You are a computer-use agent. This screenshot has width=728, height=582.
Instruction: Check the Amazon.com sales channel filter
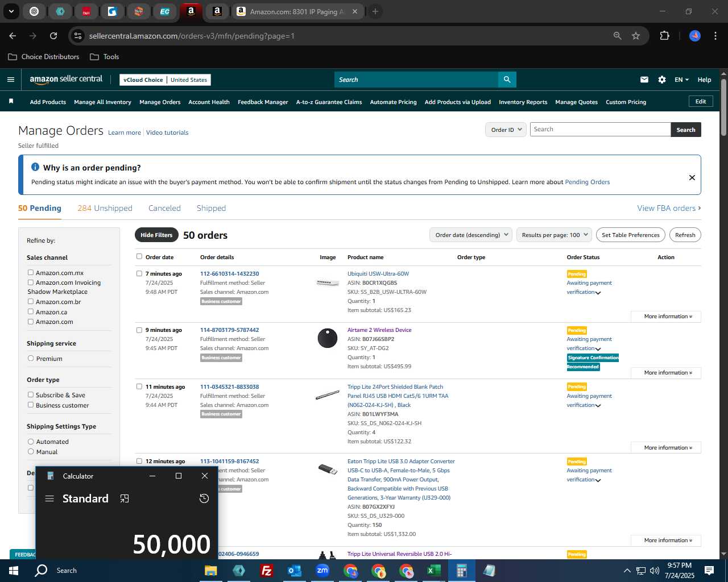coord(31,322)
